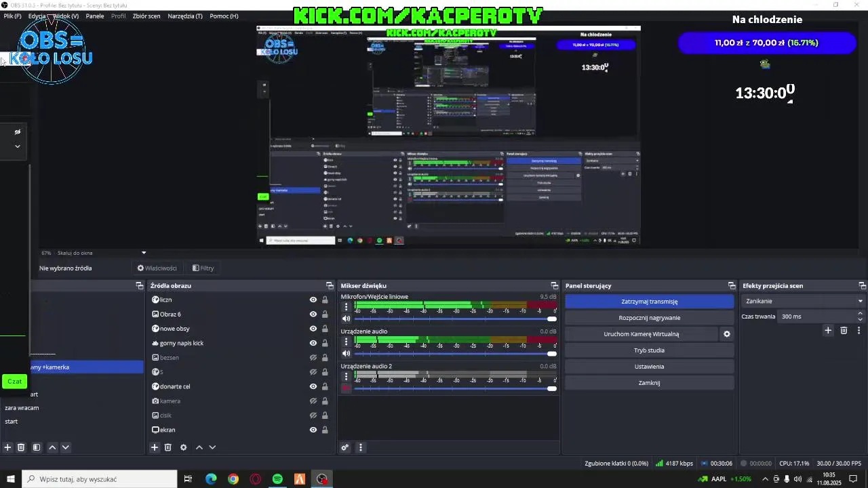Mute Mikrofon/Wejście liniowe speaker icon

(347, 319)
